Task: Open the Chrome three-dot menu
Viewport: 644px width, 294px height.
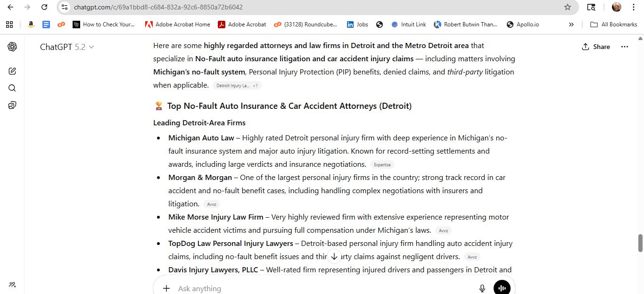Action: click(x=634, y=7)
